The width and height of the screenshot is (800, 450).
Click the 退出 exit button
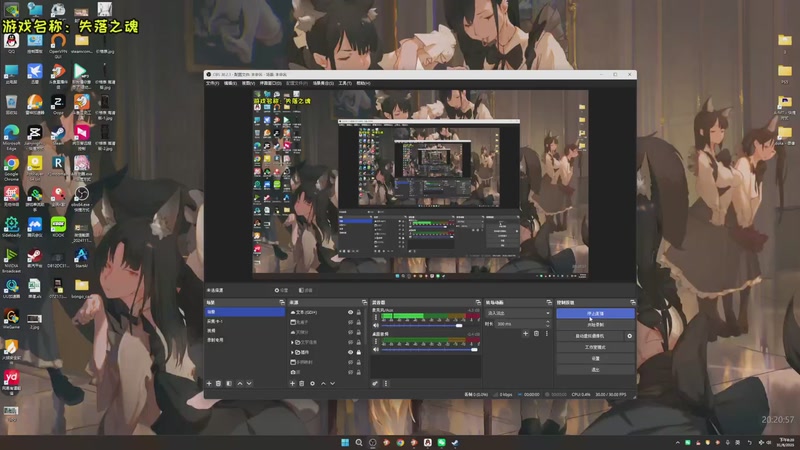595,370
